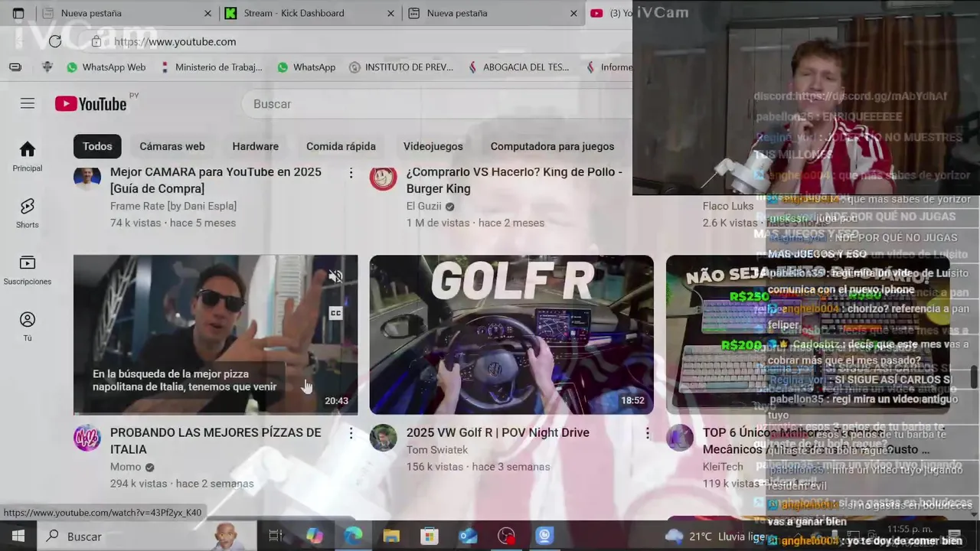Click the browser address bar URL
The width and height of the screenshot is (980, 551).
tap(175, 41)
